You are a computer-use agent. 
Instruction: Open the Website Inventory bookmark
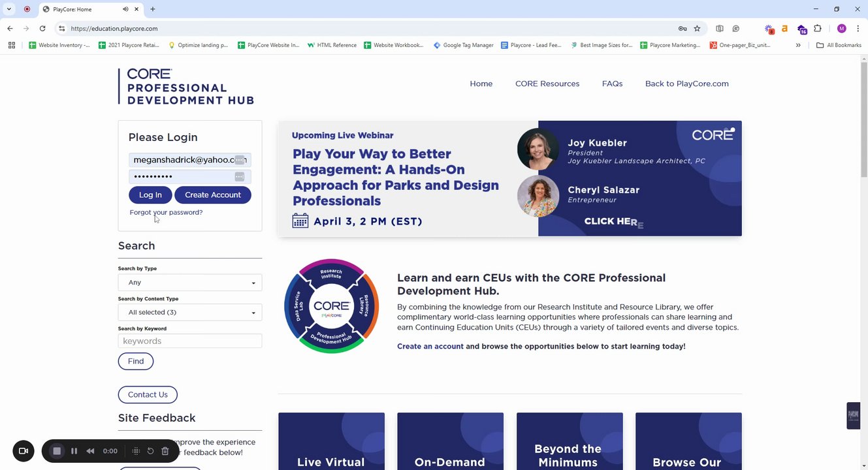[59, 45]
